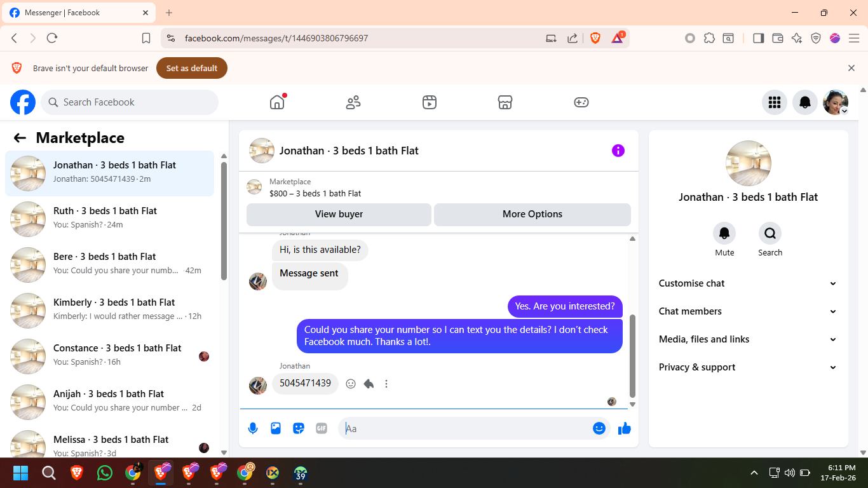The image size is (868, 488).
Task: Expand the Chat members section
Action: 748,311
